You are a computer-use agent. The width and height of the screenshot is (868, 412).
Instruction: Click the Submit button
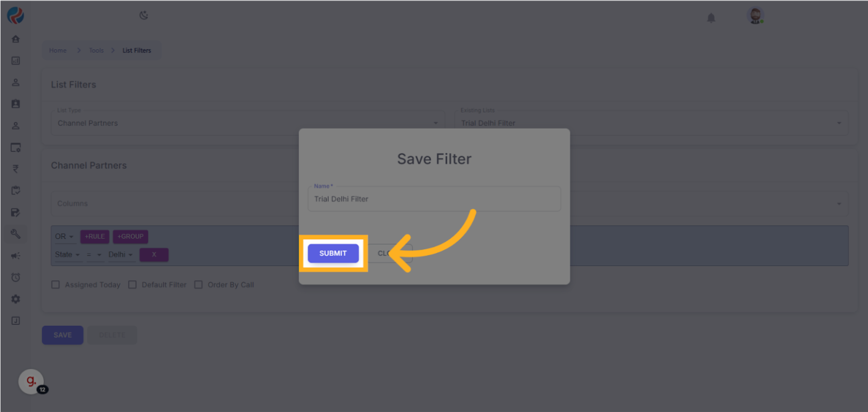click(333, 254)
